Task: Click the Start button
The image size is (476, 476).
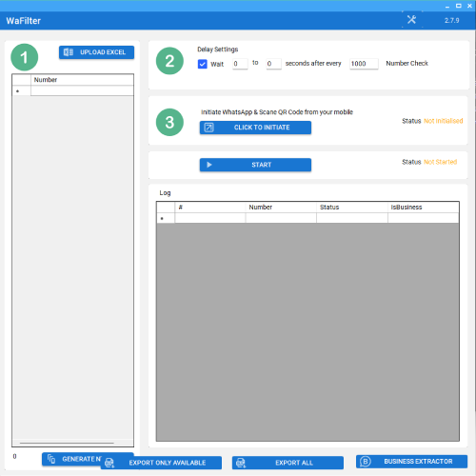Action: pyautogui.click(x=255, y=165)
